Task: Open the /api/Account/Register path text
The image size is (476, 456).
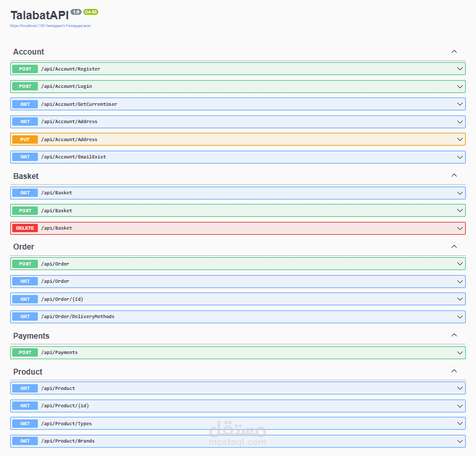Action: pyautogui.click(x=71, y=69)
